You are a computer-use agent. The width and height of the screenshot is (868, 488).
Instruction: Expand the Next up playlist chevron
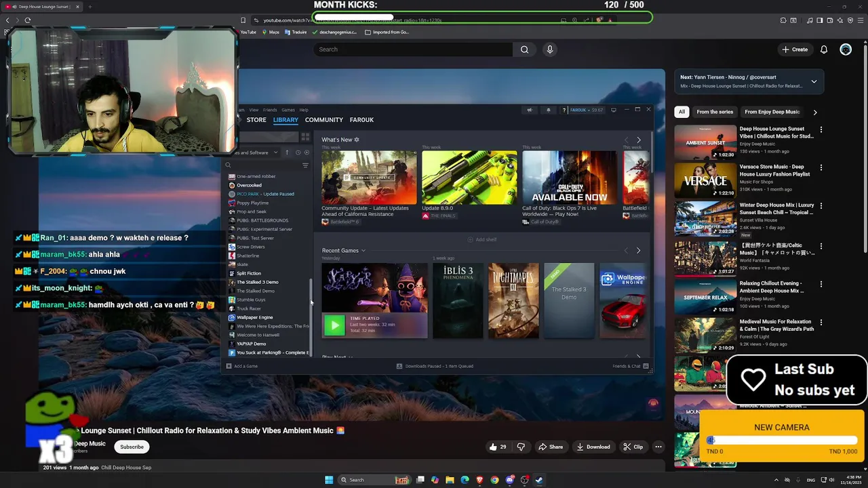coord(814,81)
